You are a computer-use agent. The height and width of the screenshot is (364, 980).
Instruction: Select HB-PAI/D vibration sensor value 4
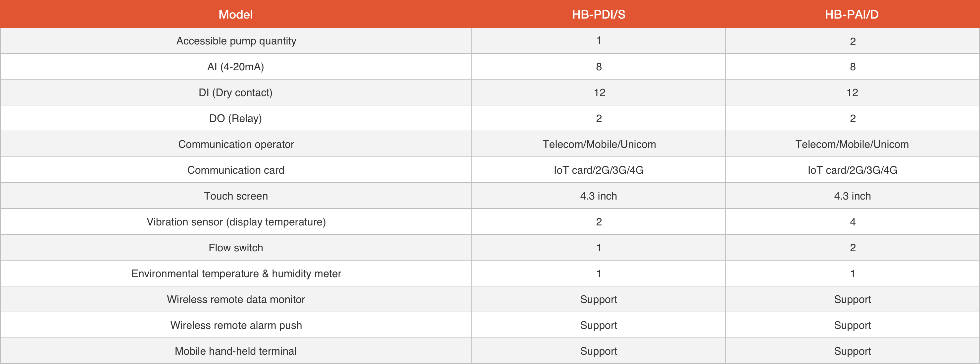click(x=853, y=222)
